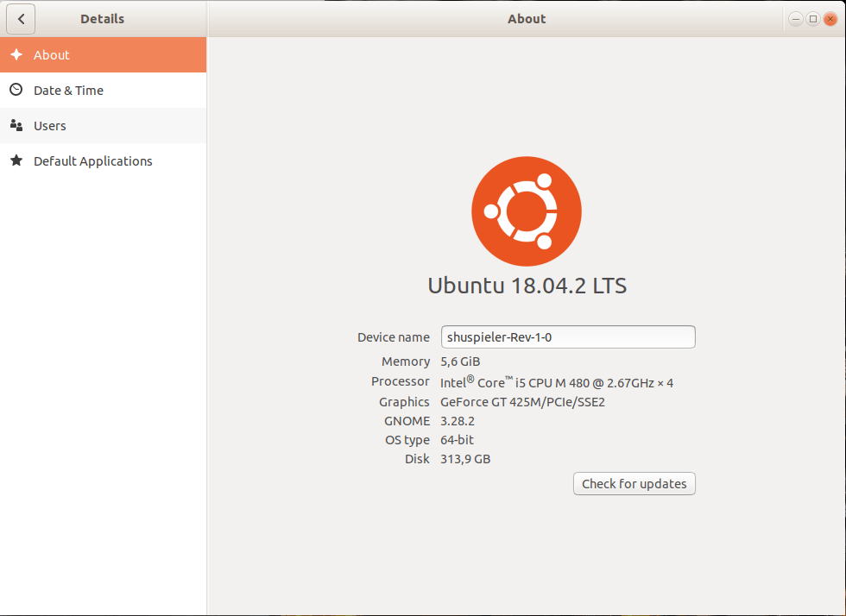The image size is (846, 616).
Task: Click the 5,6 GiB memory value
Action: tap(460, 361)
